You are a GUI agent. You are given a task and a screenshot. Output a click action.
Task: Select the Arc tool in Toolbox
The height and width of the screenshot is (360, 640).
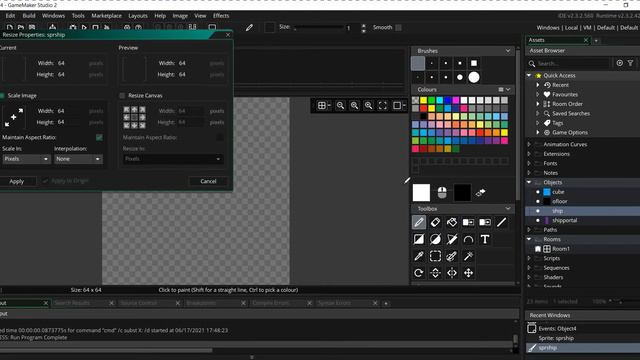pos(469,239)
